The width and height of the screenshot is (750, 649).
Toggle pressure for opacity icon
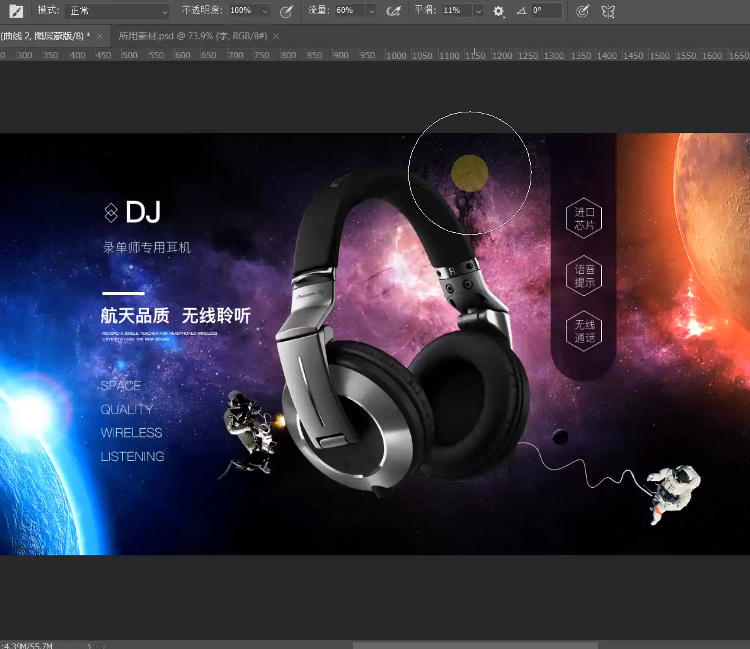click(x=286, y=11)
